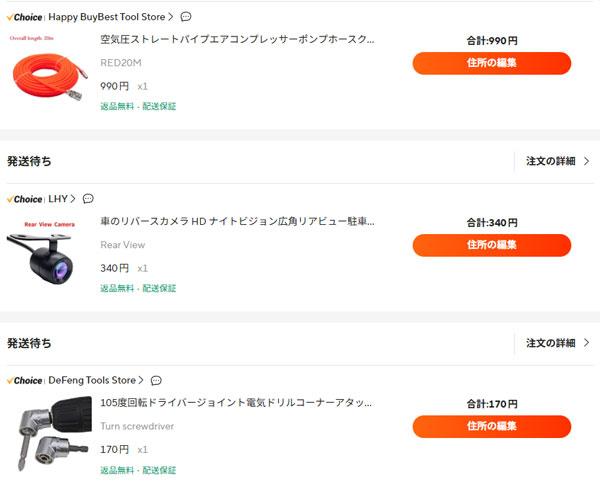Click Choice badge for DeFeng Tools Store
600x483 pixels.
[x=24, y=381]
